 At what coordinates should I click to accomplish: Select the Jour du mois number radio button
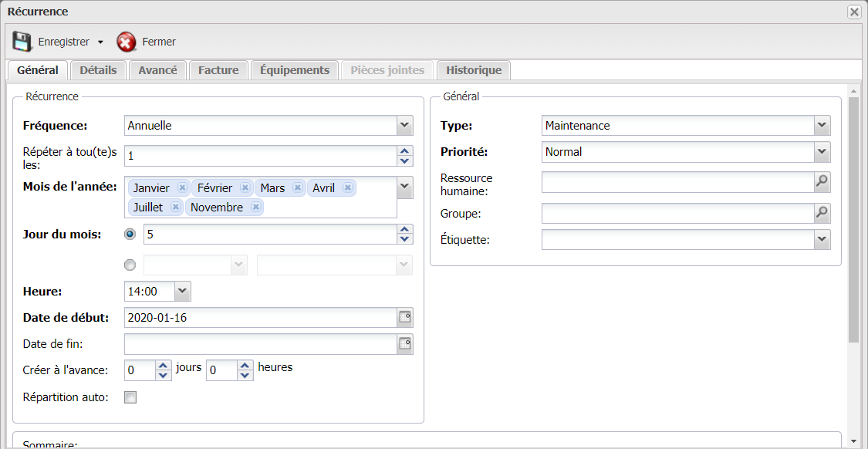click(130, 235)
